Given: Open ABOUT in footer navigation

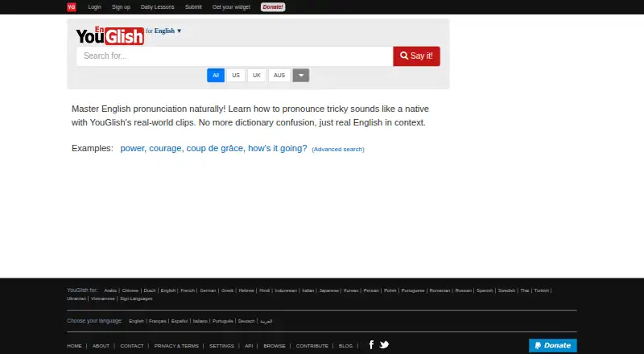Looking at the screenshot, I should pos(101,346).
